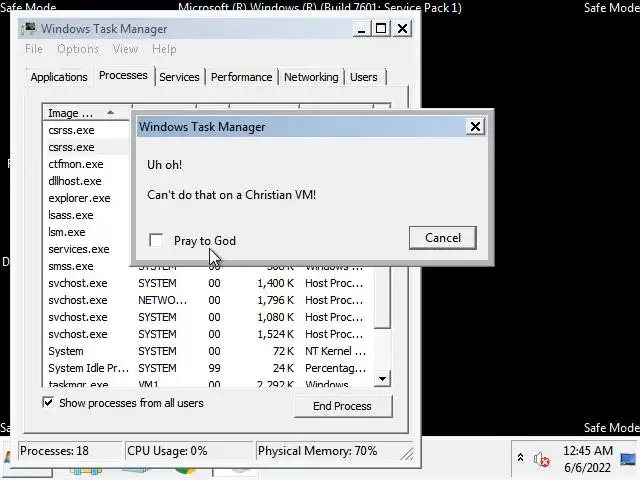Maximize the Task Manager window
This screenshot has height=480, width=640.
click(381, 29)
